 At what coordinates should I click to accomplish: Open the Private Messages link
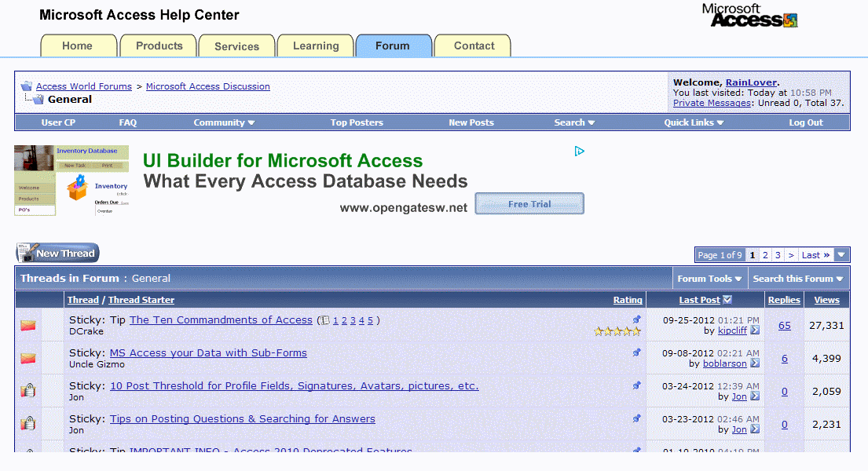pos(712,103)
